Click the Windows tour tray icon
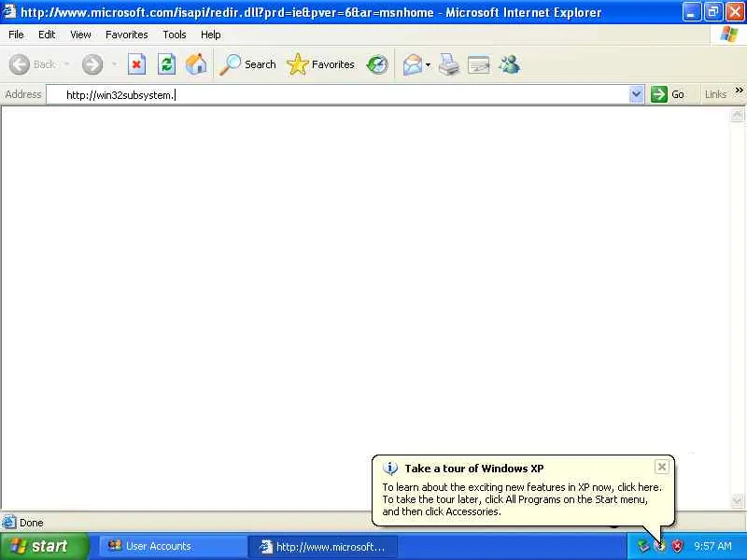 point(660,546)
